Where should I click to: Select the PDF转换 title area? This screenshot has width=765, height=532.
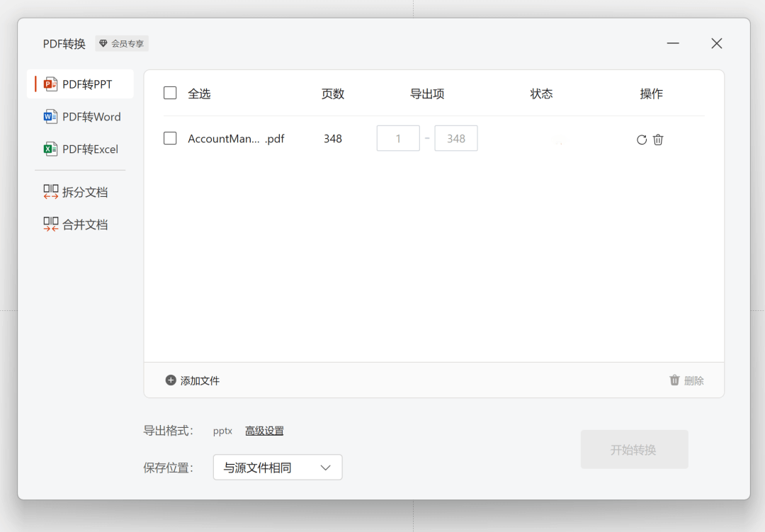click(64, 43)
